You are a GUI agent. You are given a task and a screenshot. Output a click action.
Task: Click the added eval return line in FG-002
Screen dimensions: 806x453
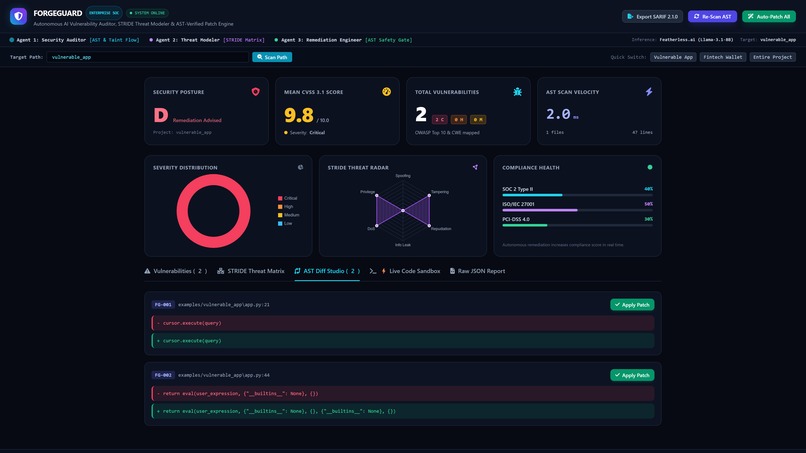(403, 411)
